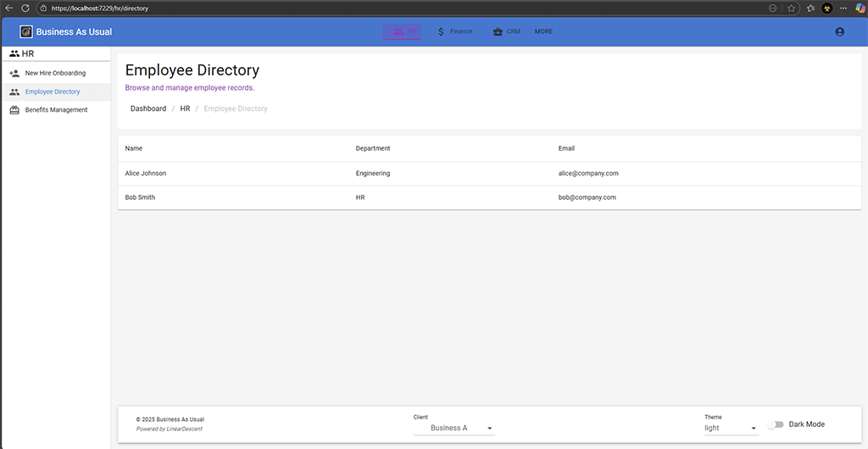Select Benefits Management in the sidebar
Image resolution: width=868 pixels, height=449 pixels.
point(56,110)
